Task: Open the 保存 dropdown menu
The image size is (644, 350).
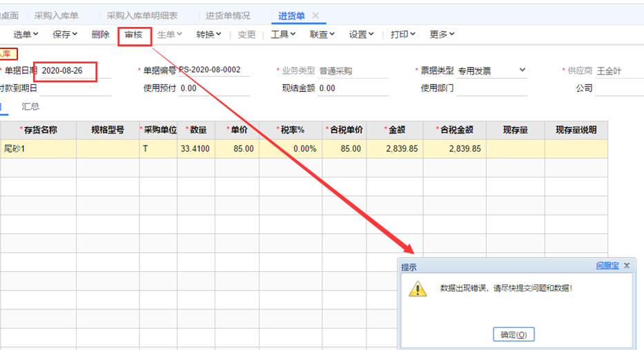Action: pos(64,35)
